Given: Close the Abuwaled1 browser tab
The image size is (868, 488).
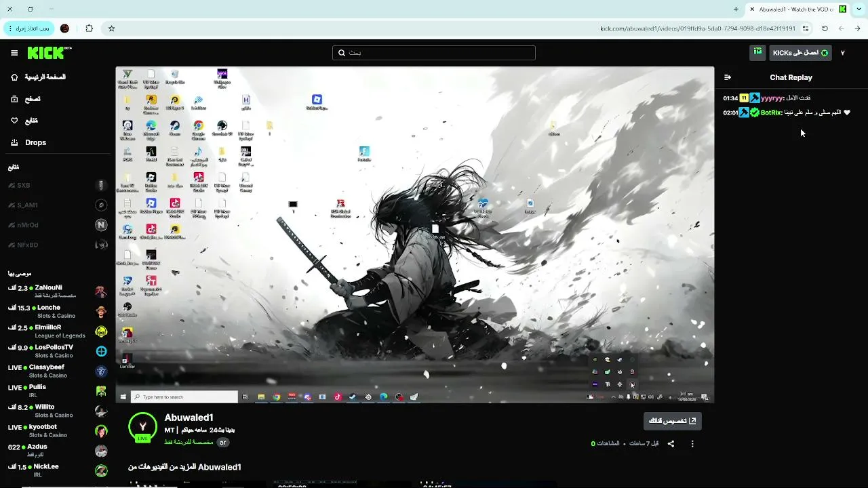Looking at the screenshot, I should tap(752, 9).
